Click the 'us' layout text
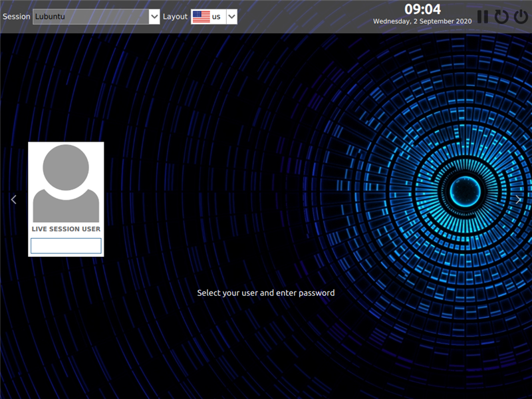 click(216, 17)
